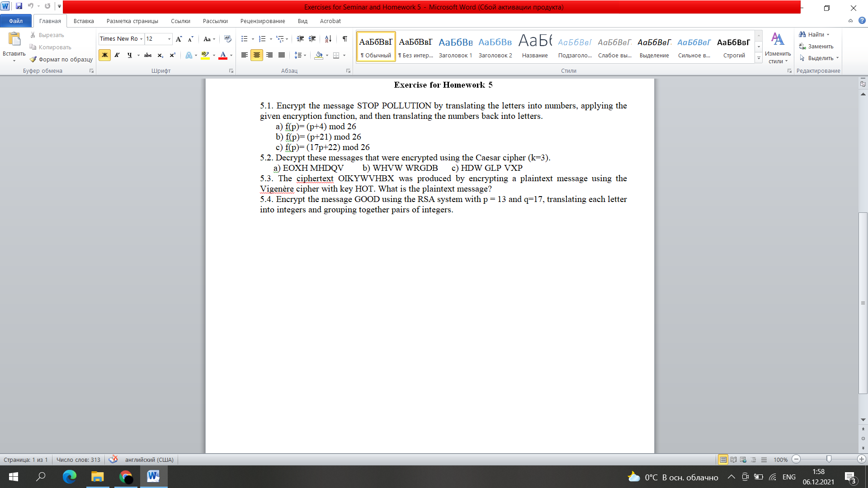This screenshot has width=868, height=488.
Task: Toggle the paragraph marks (¶) display
Action: [344, 39]
